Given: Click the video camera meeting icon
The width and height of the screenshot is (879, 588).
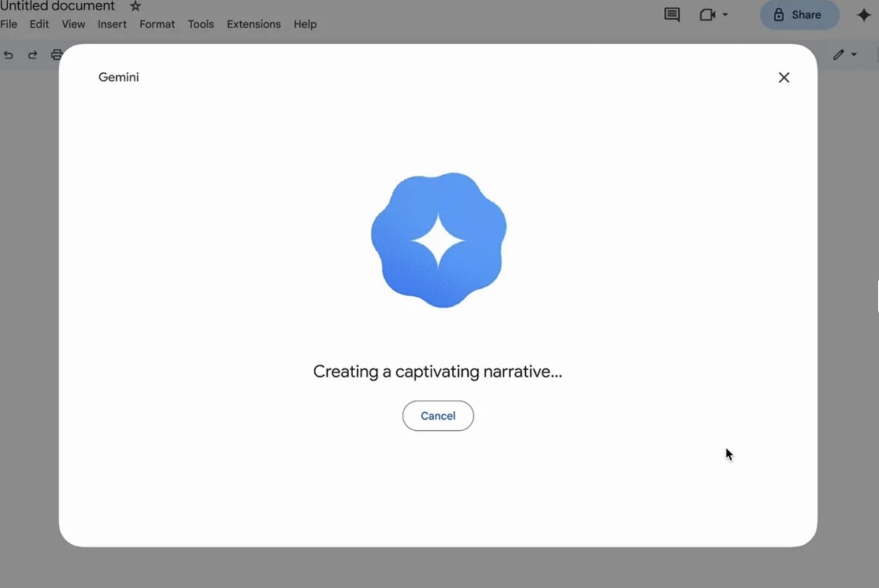Looking at the screenshot, I should 707,15.
